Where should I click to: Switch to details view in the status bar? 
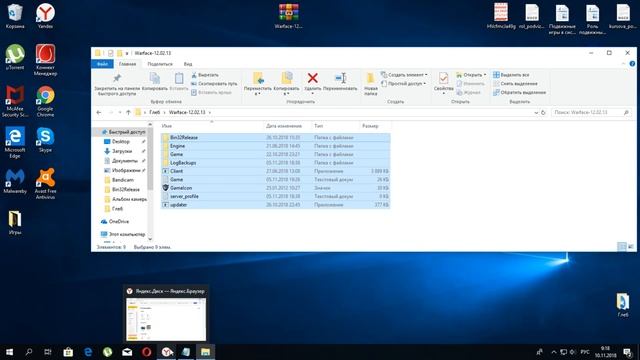tap(622, 247)
